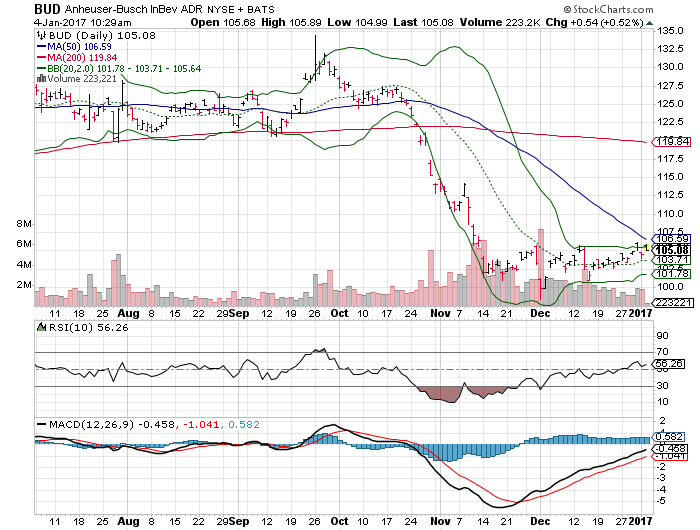
Task: Click the 115.0 price axis label
Action: (670, 177)
